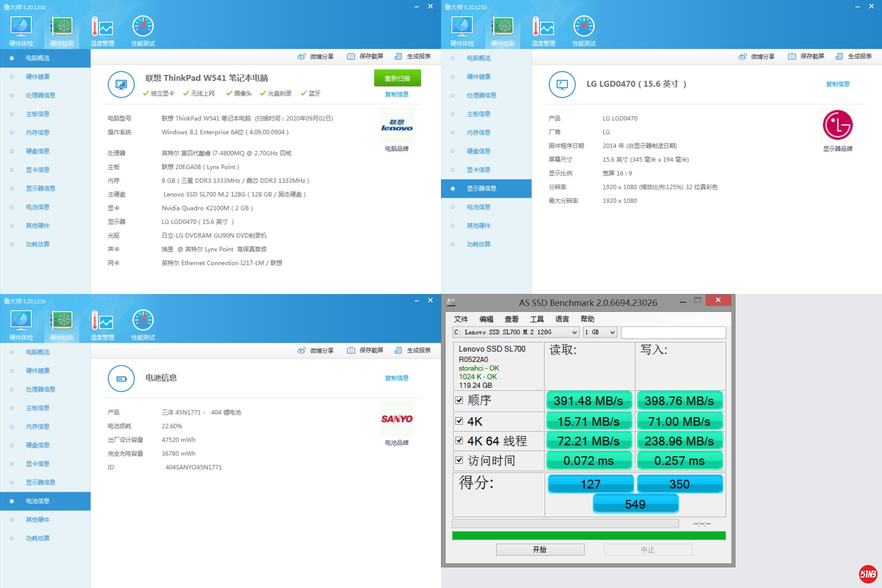Open 硬件检测 in the top-left window toolbar
The height and width of the screenshot is (588, 882).
point(62,31)
